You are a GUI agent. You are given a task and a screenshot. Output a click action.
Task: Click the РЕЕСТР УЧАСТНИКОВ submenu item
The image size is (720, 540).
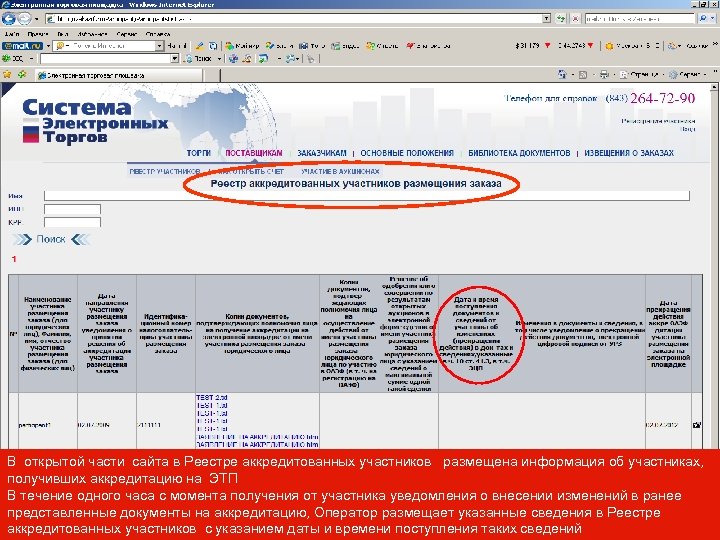click(164, 172)
